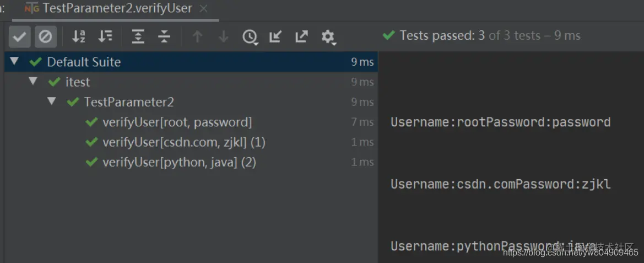
Task: Click output line Username:csdn.comPassword:zjkl
Action: click(501, 185)
